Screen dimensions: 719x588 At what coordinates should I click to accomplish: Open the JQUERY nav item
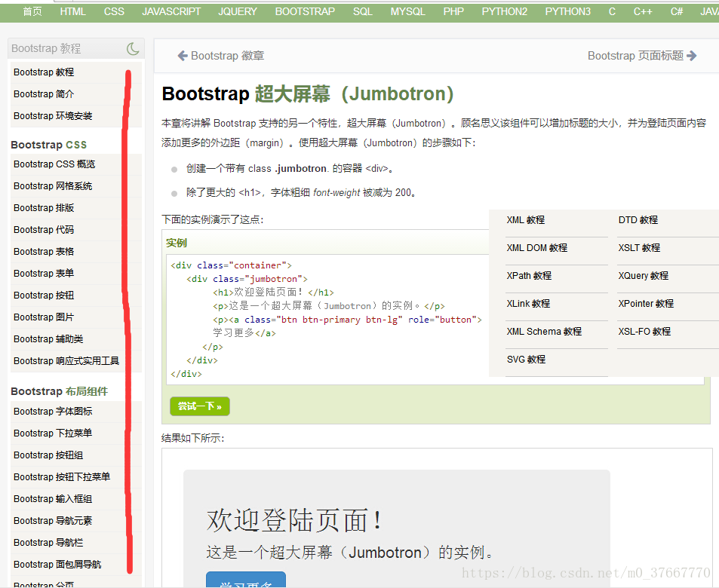coord(238,11)
